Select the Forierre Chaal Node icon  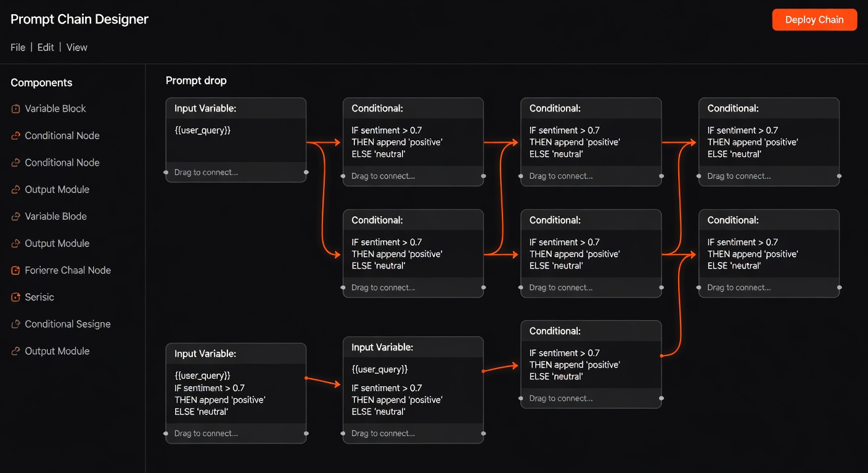pyautogui.click(x=14, y=270)
